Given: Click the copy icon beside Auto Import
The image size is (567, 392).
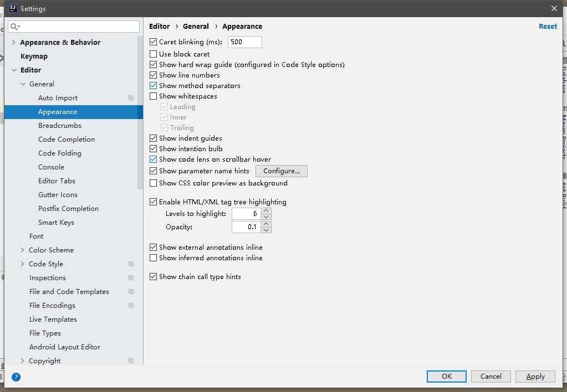Looking at the screenshot, I should (131, 98).
